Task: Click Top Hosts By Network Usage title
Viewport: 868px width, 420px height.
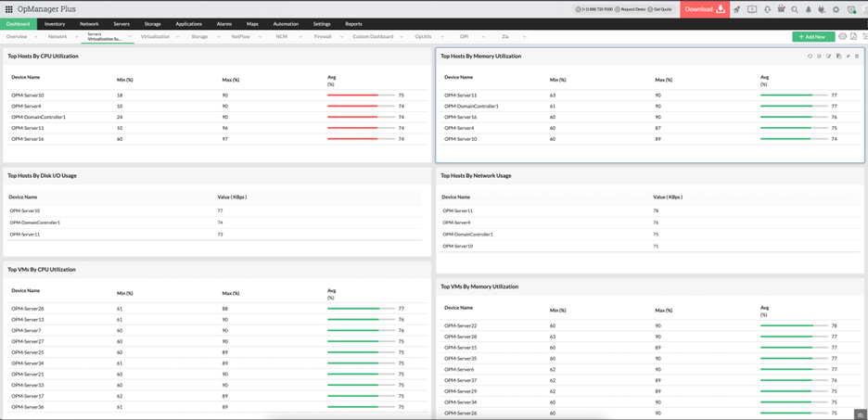Action: tap(476, 175)
